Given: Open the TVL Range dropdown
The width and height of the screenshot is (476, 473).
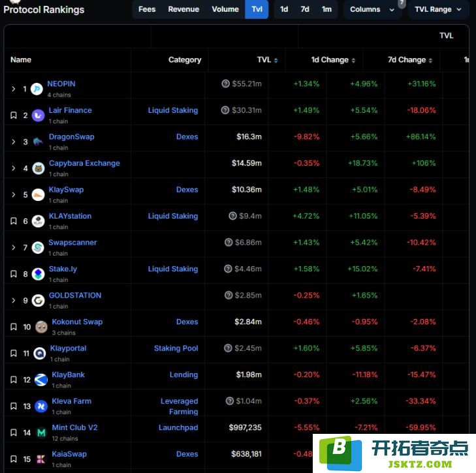Looking at the screenshot, I should 437,9.
